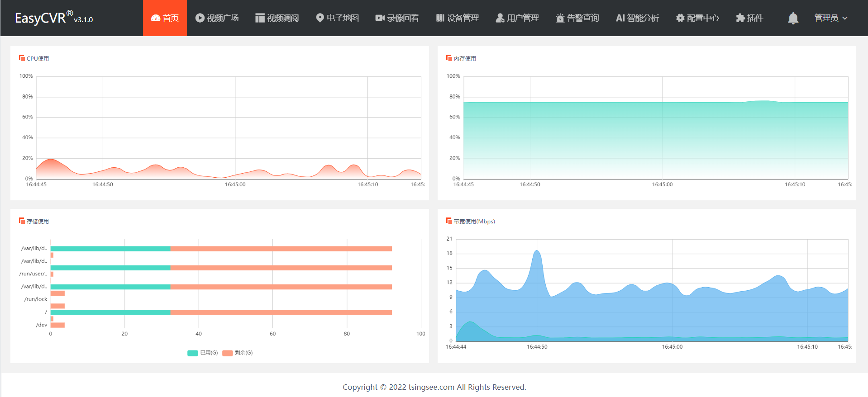This screenshot has width=868, height=397.
Task: Switch to 视频调阅 menu item
Action: pyautogui.click(x=277, y=18)
